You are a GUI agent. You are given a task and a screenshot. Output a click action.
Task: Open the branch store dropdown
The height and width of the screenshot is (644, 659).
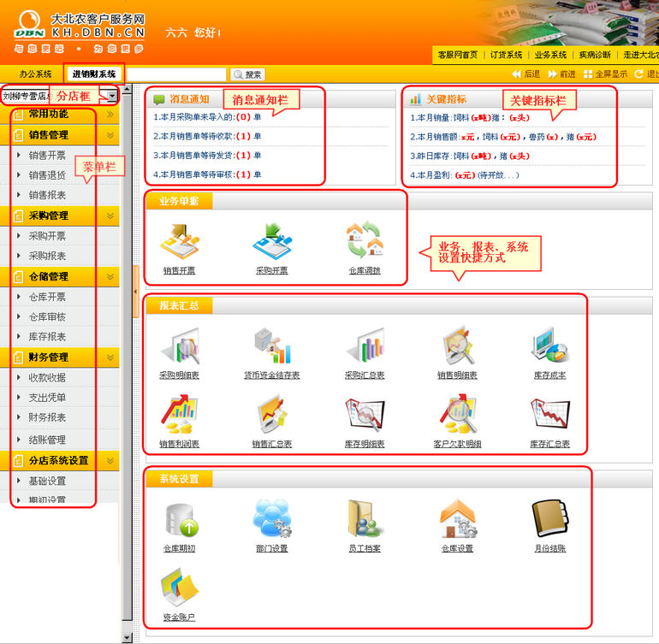click(x=112, y=97)
